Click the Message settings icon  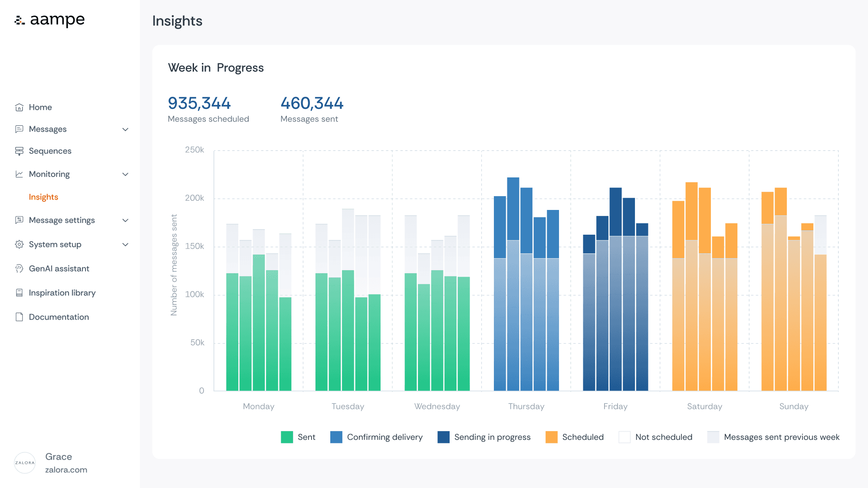(19, 220)
